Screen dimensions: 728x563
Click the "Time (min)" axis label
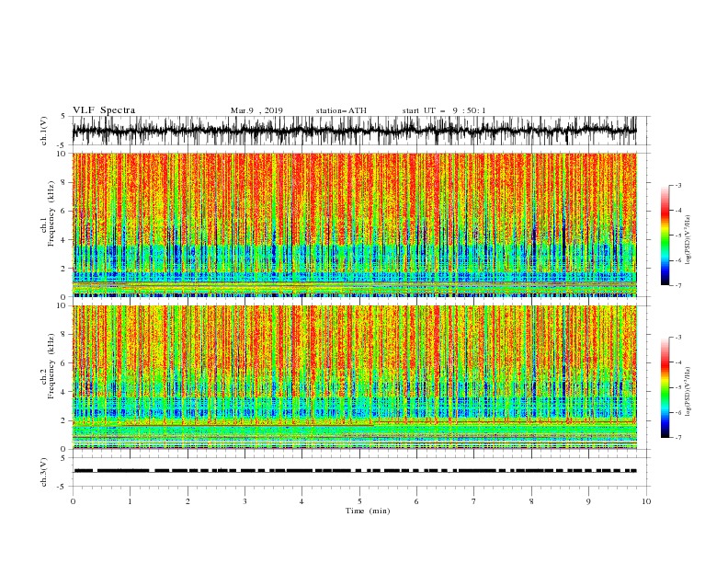click(368, 511)
